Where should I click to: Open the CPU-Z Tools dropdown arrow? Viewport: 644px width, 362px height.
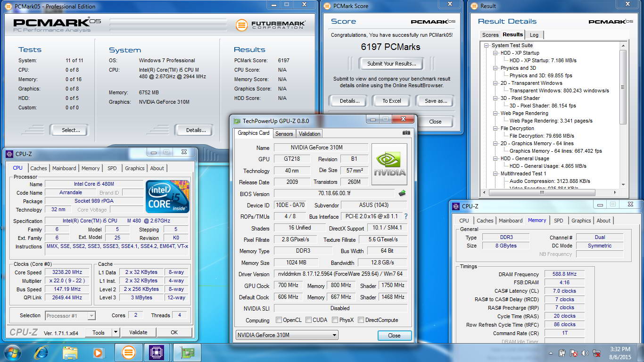coord(116,332)
